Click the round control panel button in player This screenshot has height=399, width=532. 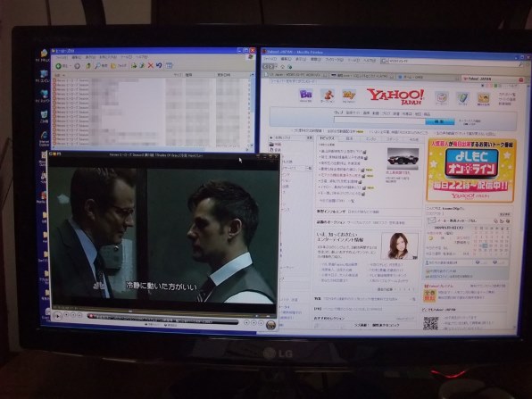[x=270, y=325]
